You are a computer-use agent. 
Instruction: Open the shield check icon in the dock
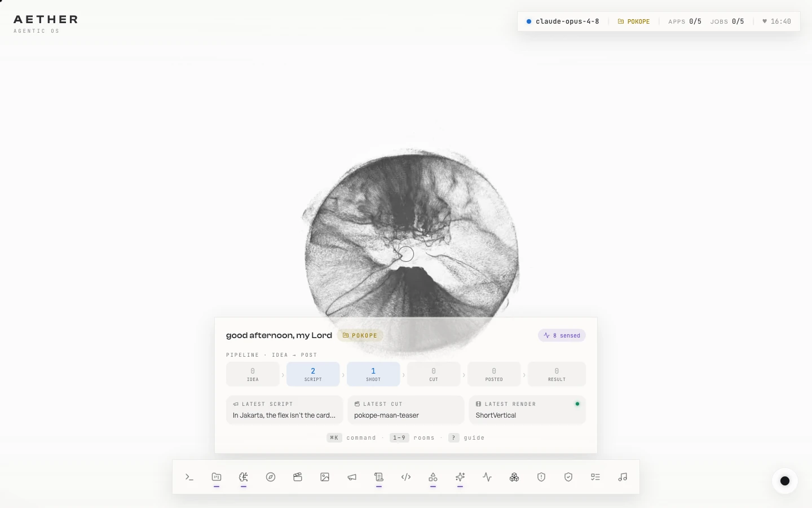tap(568, 477)
